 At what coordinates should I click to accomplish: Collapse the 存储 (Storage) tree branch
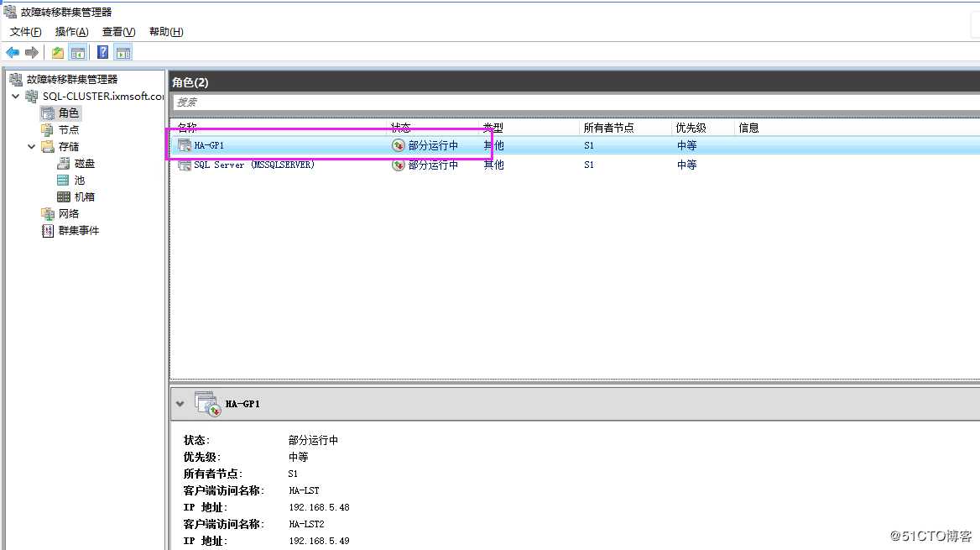tap(31, 146)
